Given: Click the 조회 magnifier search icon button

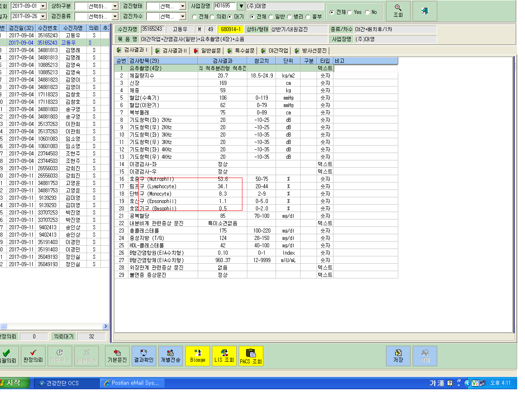Looking at the screenshot, I should coord(398,11).
